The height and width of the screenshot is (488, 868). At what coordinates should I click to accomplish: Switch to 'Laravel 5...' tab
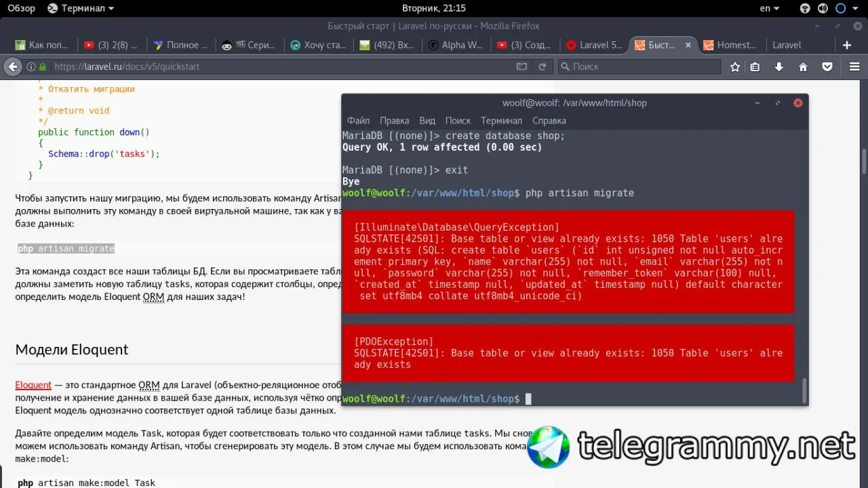[595, 45]
